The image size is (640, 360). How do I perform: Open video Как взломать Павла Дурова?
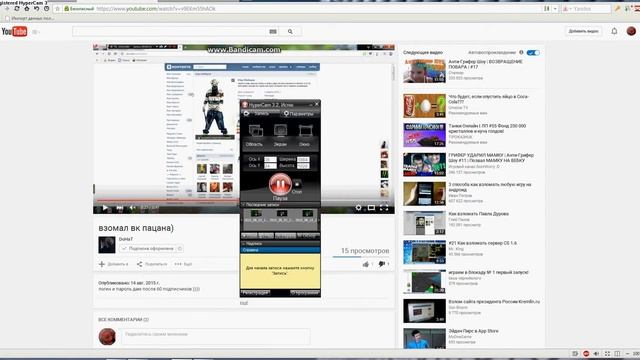[x=478, y=213]
